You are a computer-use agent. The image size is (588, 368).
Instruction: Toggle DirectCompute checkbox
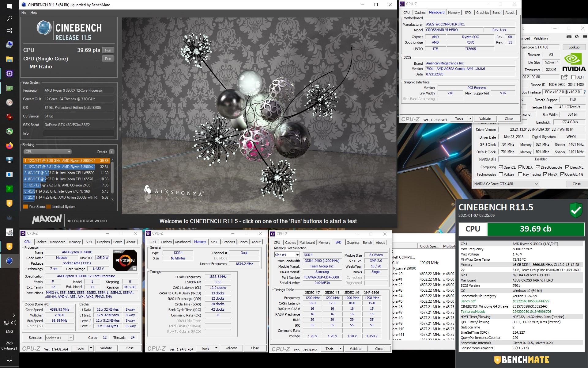click(538, 167)
